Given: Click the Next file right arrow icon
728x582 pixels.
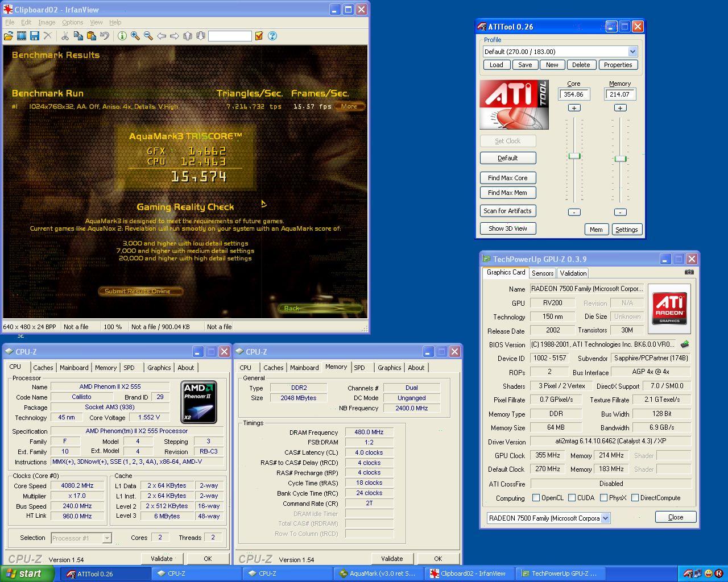Looking at the screenshot, I should coord(175,36).
